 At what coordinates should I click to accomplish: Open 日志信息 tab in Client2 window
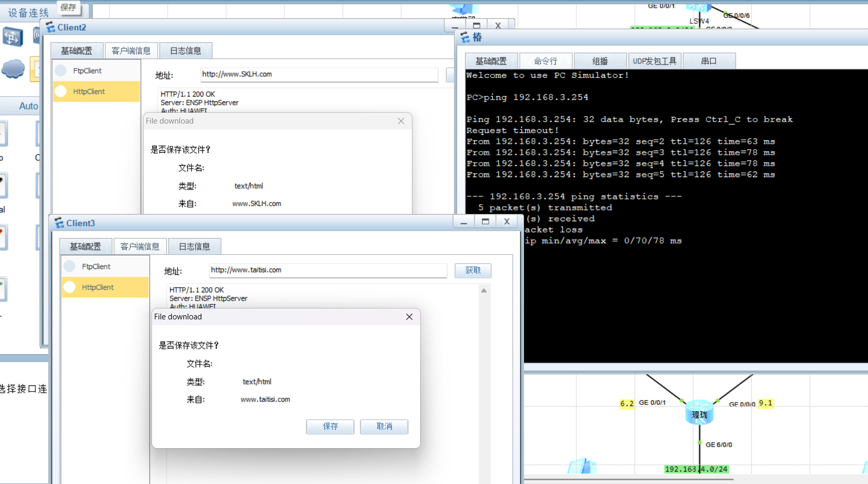[x=186, y=50]
